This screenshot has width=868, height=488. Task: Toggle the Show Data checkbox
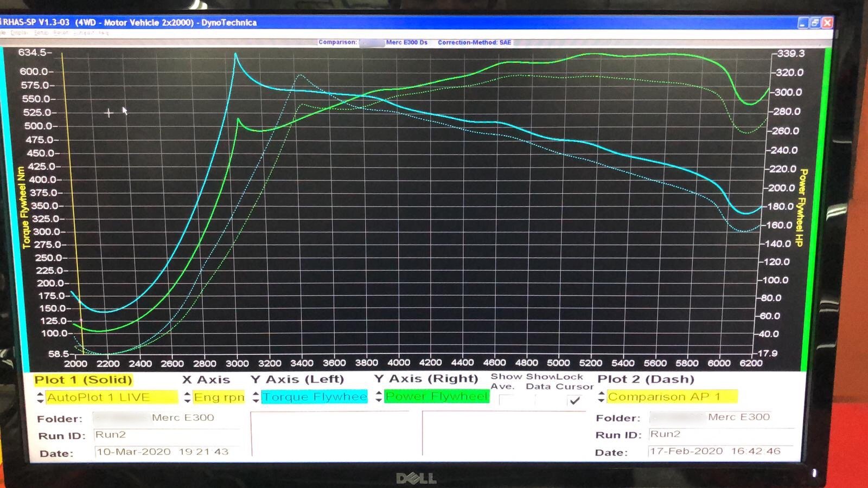tap(542, 401)
